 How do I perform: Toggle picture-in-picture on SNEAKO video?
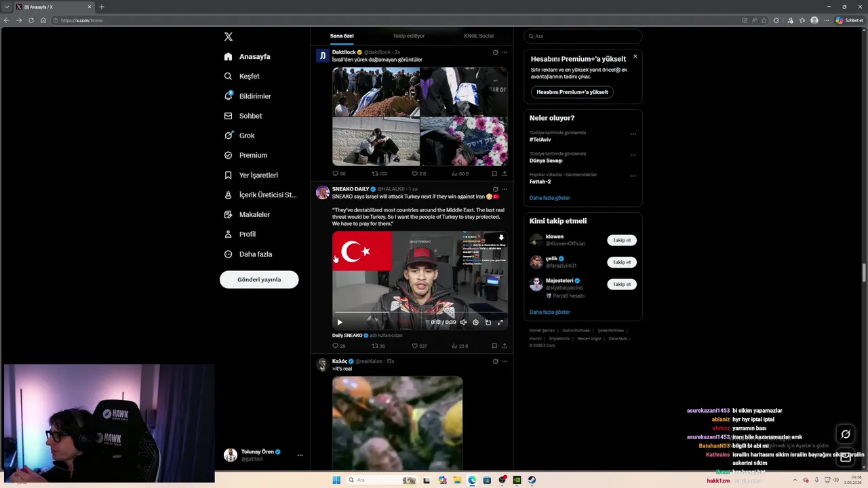click(488, 323)
